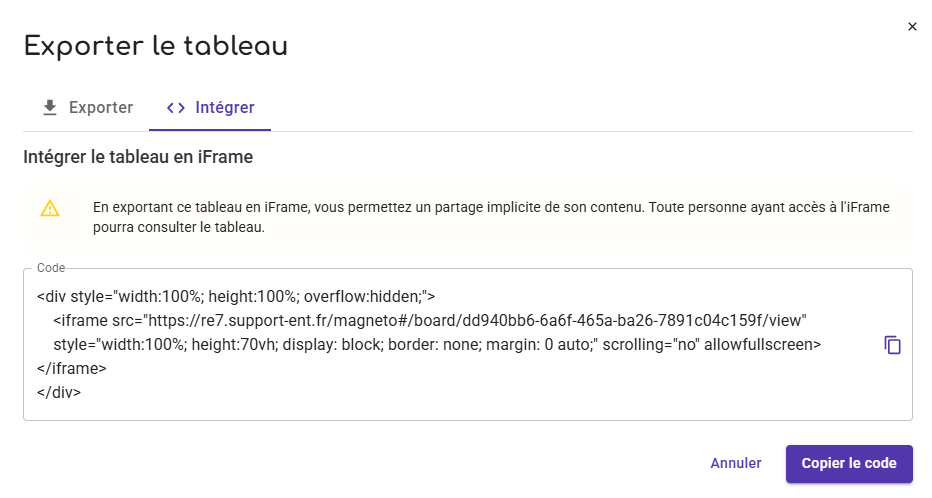Click the opening div style line
This screenshot has height=498, width=932.
point(236,296)
